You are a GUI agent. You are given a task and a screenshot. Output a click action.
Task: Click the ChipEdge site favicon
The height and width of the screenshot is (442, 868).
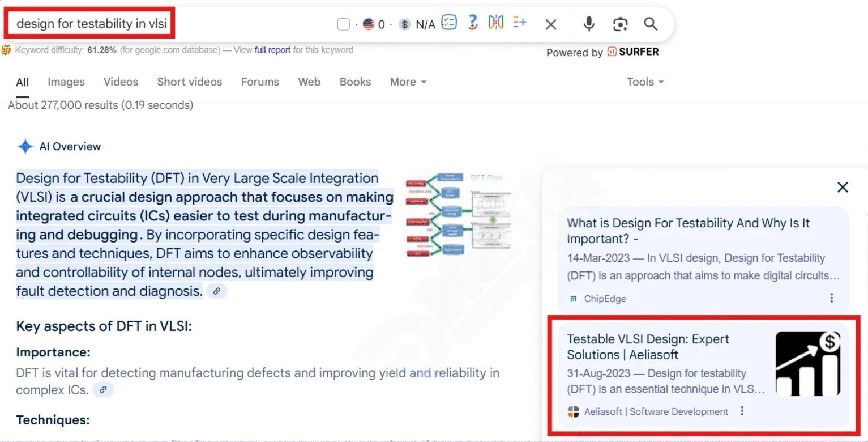(x=574, y=299)
